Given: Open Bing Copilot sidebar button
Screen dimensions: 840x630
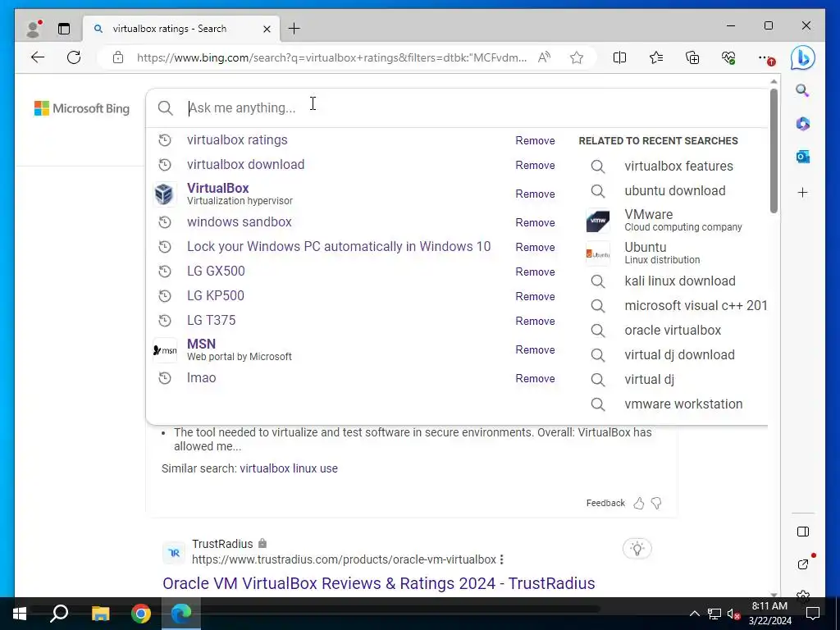Looking at the screenshot, I should coord(802,57).
